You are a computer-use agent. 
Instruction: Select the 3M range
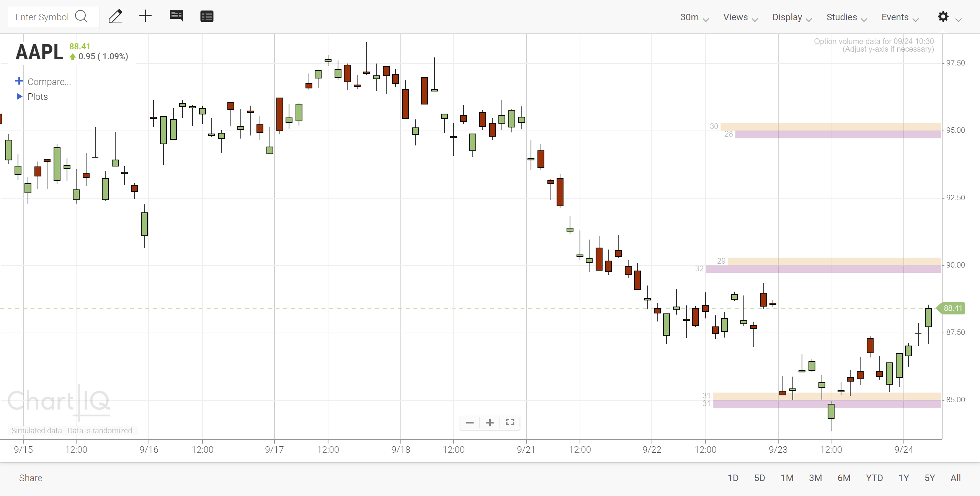pos(815,478)
